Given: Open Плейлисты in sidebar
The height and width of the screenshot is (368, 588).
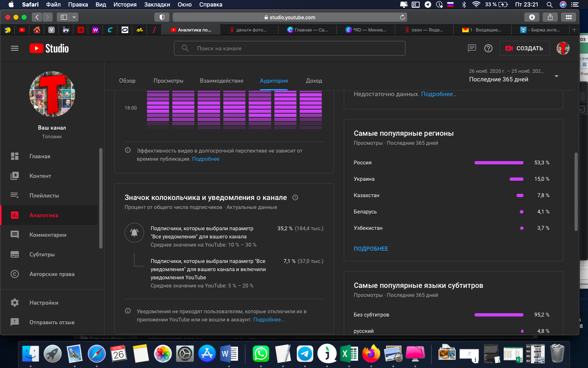Looking at the screenshot, I should coord(49,195).
